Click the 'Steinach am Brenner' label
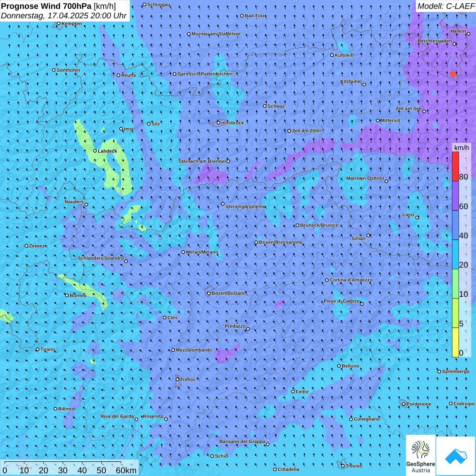 (x=202, y=161)
